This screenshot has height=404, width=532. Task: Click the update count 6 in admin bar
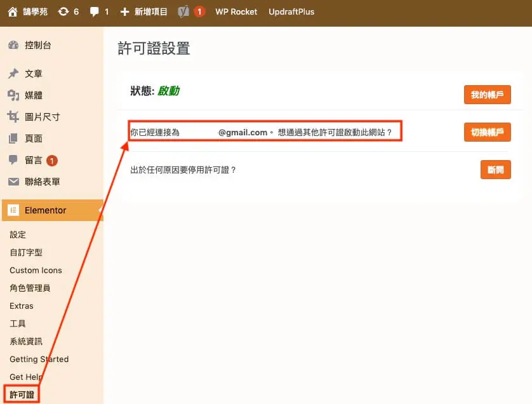[x=76, y=12]
